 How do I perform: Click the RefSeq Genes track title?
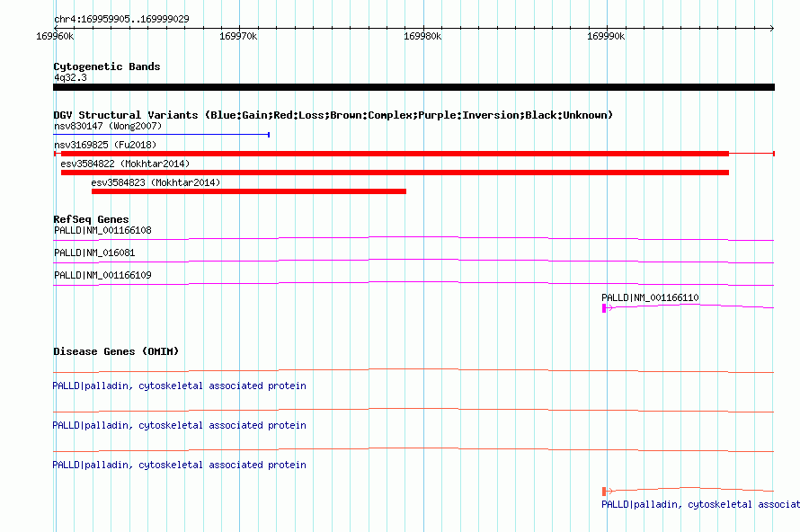point(91,219)
